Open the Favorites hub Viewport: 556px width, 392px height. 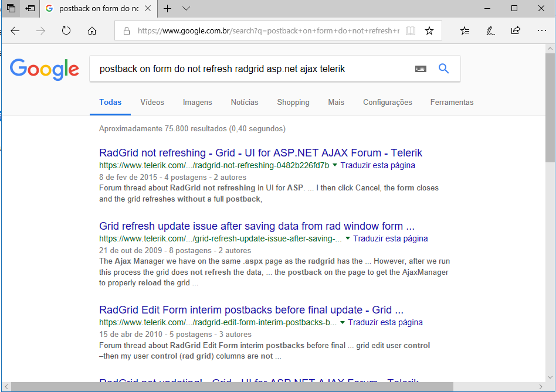[x=465, y=31]
